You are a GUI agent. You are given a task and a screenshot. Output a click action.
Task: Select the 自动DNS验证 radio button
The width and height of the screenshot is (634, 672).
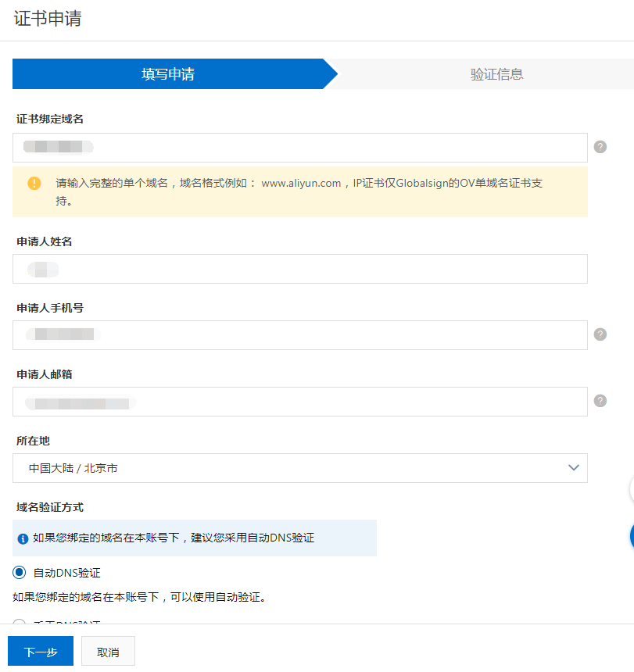click(x=20, y=572)
